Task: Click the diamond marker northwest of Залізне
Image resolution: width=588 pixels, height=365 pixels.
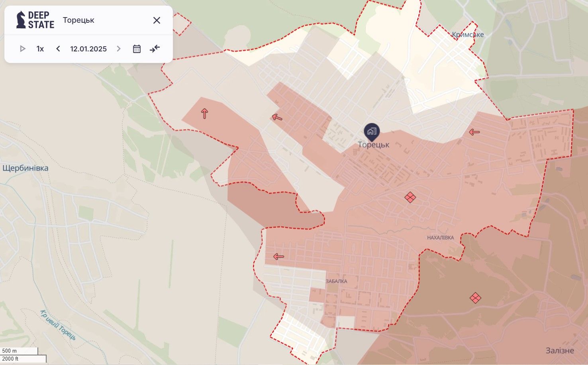Action: point(475,298)
